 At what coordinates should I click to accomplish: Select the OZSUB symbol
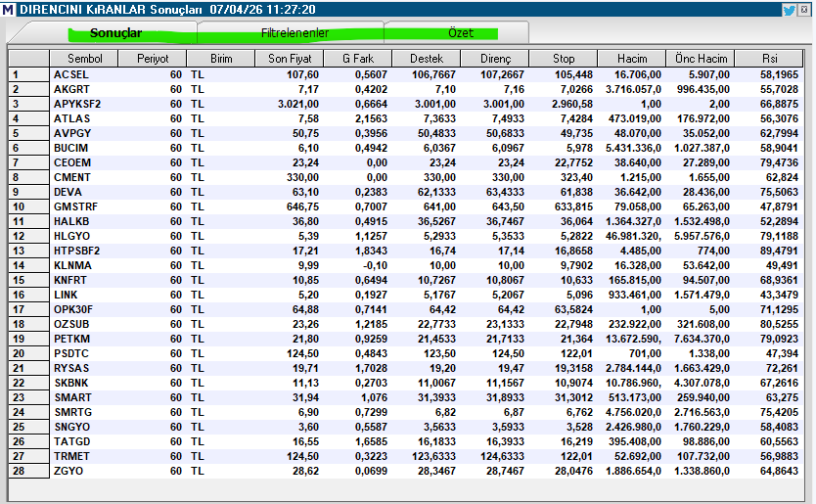pos(71,324)
